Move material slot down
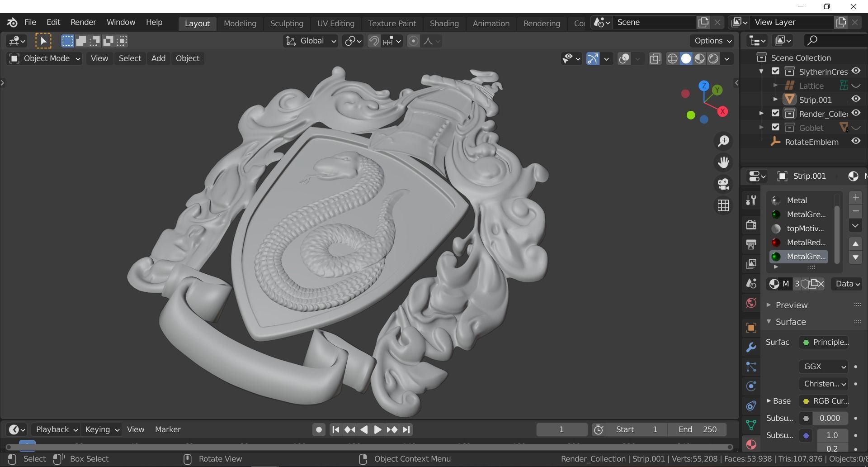868x467 pixels. coord(855,257)
